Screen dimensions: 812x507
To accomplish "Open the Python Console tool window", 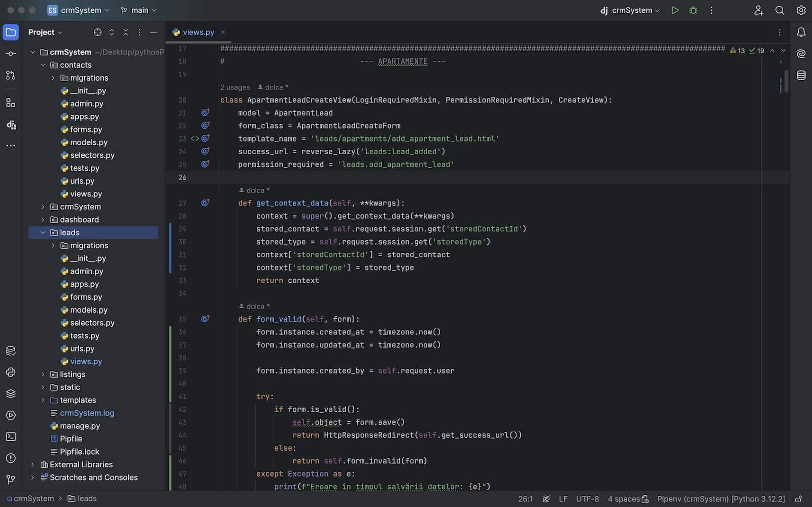I will coord(11,373).
